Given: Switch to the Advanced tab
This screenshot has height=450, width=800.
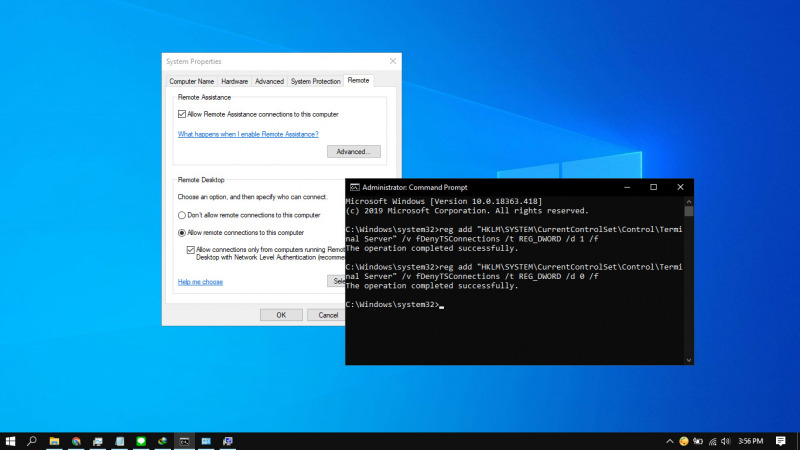Looking at the screenshot, I should (x=269, y=81).
